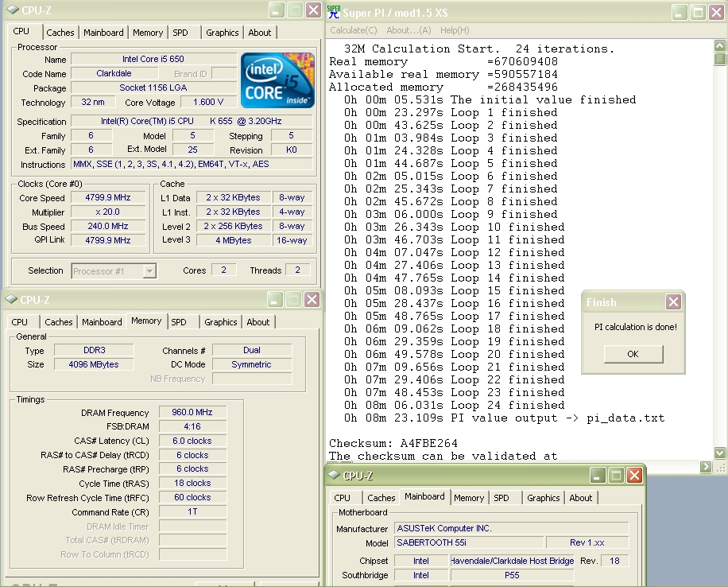
Task: Open the Help(H) menu in Super PI
Action: click(455, 30)
